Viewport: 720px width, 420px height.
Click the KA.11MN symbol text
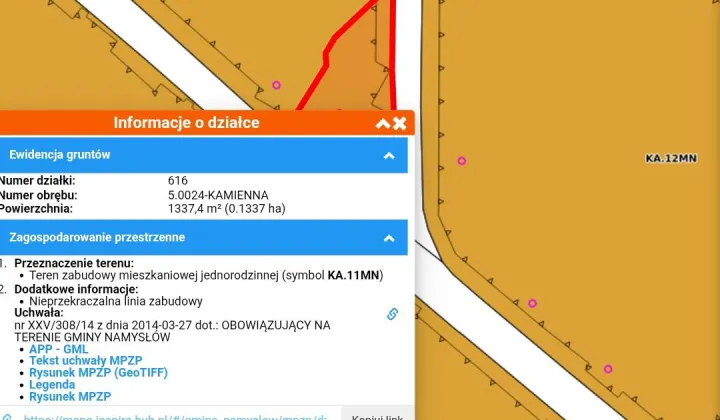coord(354,275)
